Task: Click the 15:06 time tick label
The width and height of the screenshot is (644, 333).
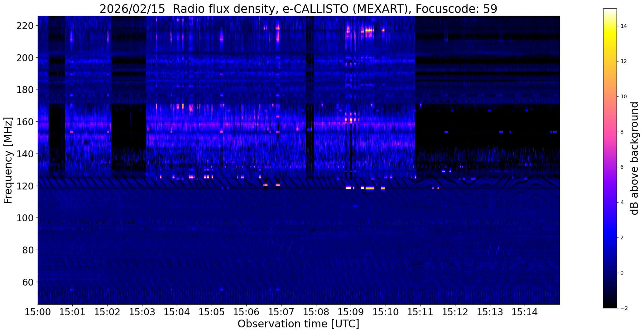Action: point(247,312)
